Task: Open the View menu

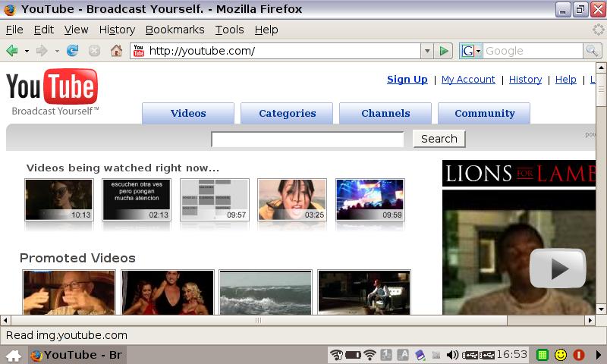Action: point(77,30)
